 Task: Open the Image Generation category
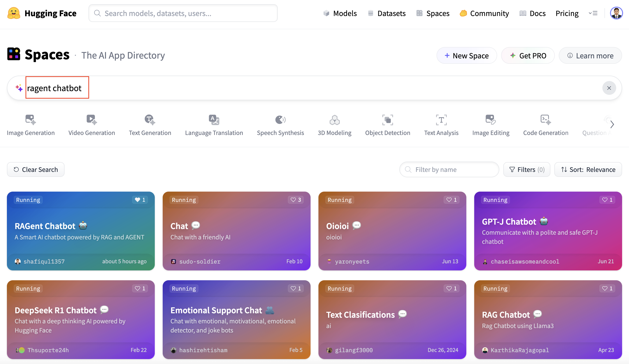[x=31, y=125]
